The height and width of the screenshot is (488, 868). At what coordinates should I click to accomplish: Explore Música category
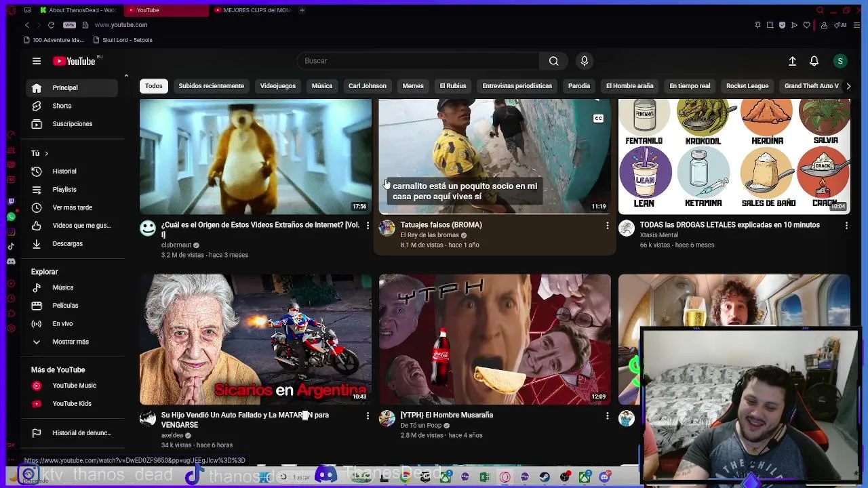point(72,287)
